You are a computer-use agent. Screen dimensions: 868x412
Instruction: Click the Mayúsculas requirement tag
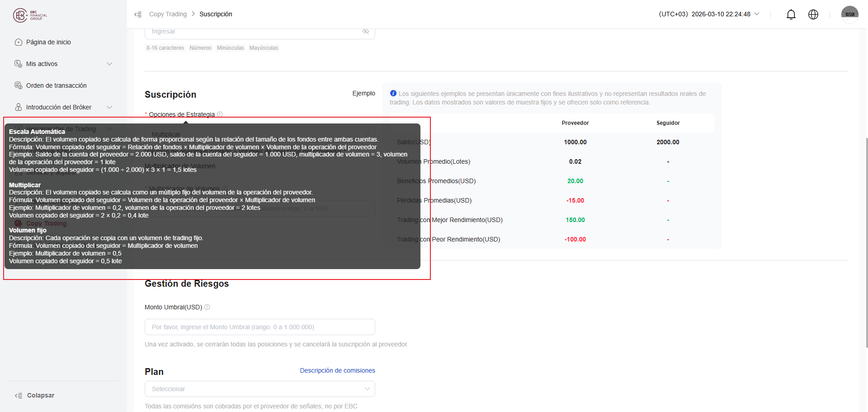[x=264, y=48]
